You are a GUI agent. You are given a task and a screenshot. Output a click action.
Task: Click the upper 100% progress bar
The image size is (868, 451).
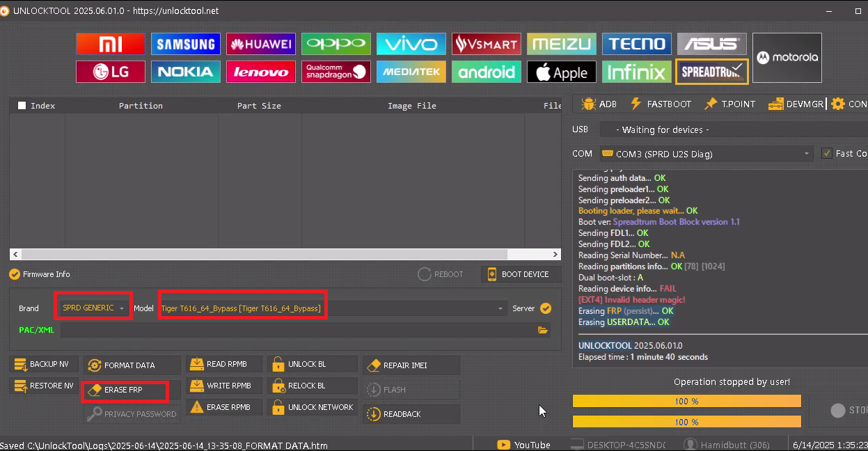click(x=686, y=401)
